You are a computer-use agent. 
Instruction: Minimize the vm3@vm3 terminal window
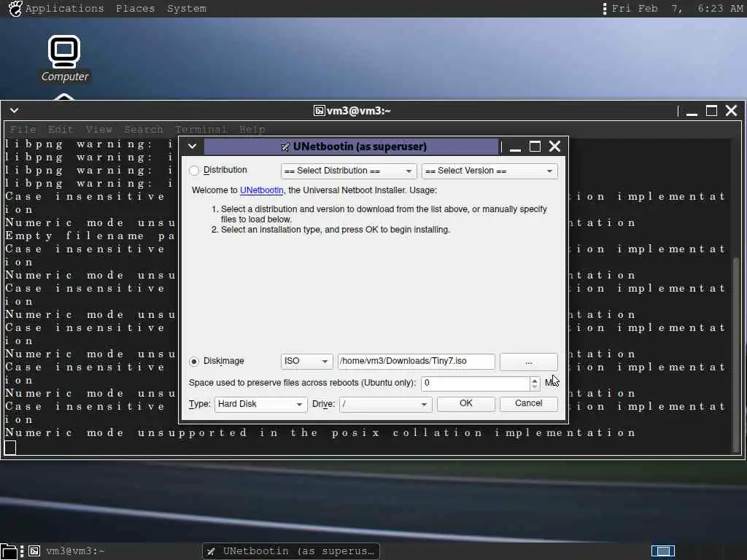click(692, 112)
